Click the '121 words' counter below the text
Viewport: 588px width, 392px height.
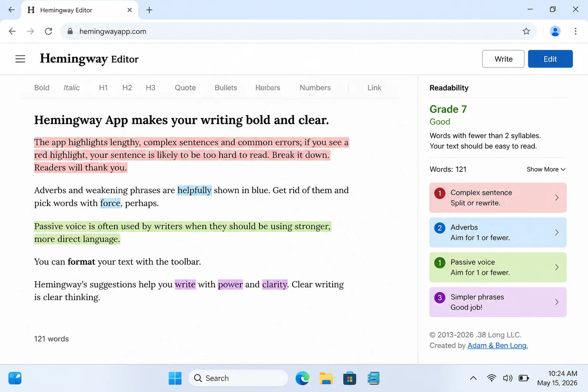pos(51,339)
